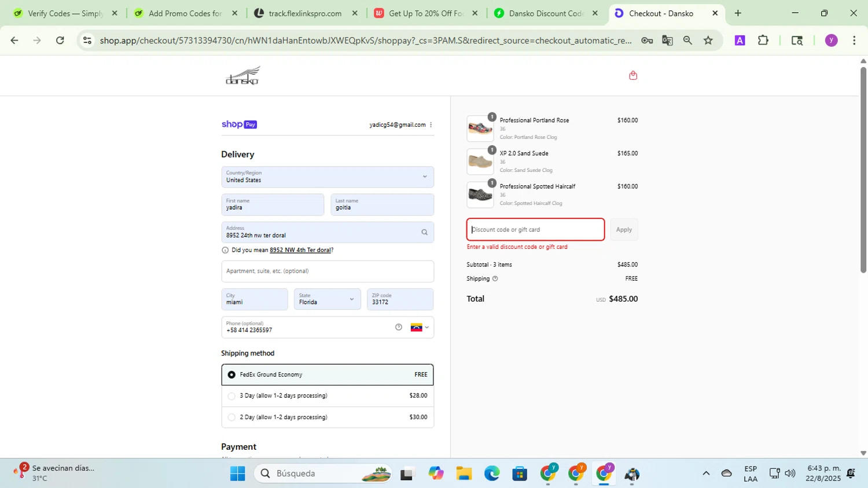
Task: Open phone country flag selector
Action: click(x=420, y=328)
